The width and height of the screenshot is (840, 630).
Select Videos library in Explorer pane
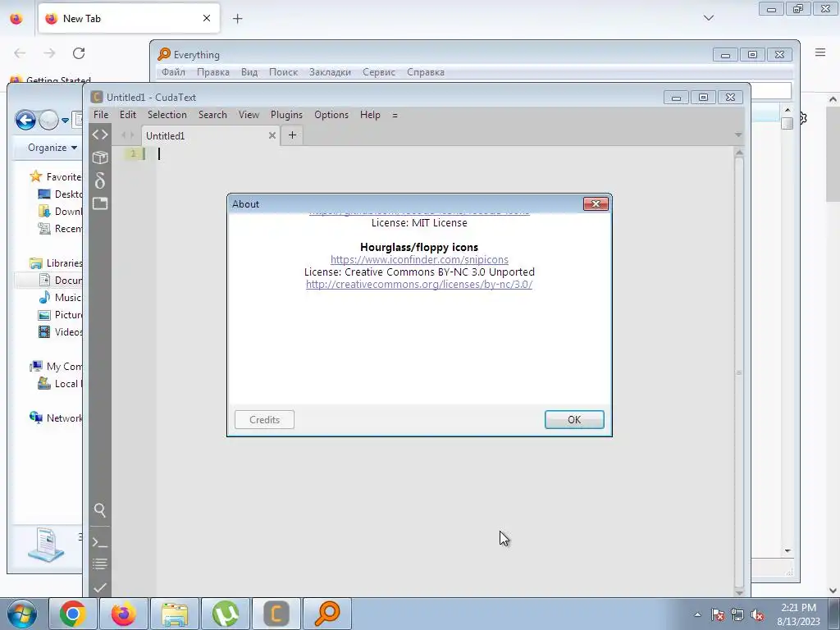click(60, 331)
